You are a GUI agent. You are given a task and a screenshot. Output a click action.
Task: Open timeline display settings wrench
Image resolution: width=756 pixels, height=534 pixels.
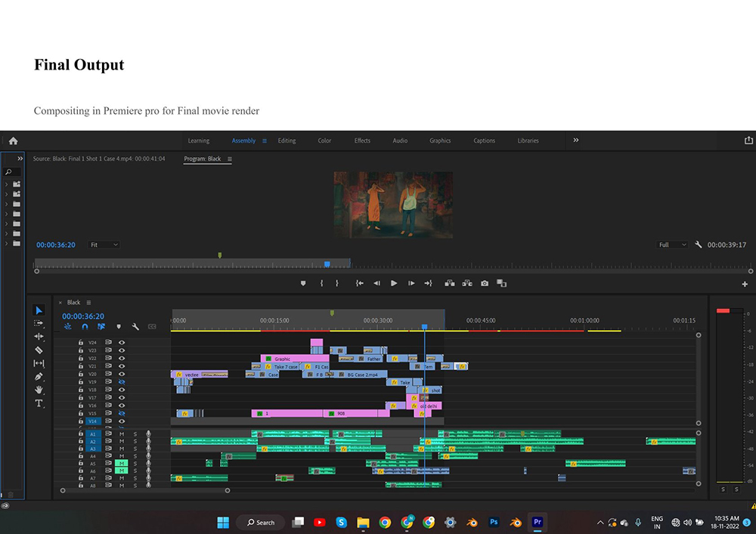135,327
